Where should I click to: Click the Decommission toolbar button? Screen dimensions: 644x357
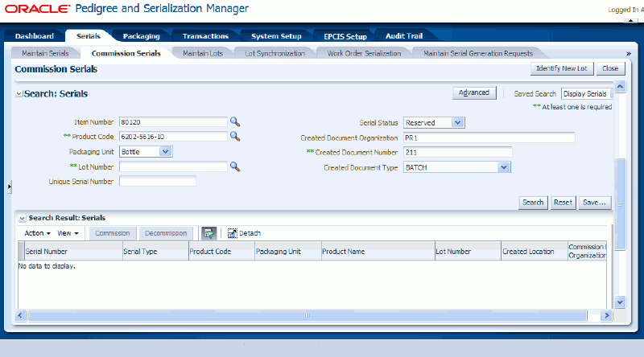[166, 233]
